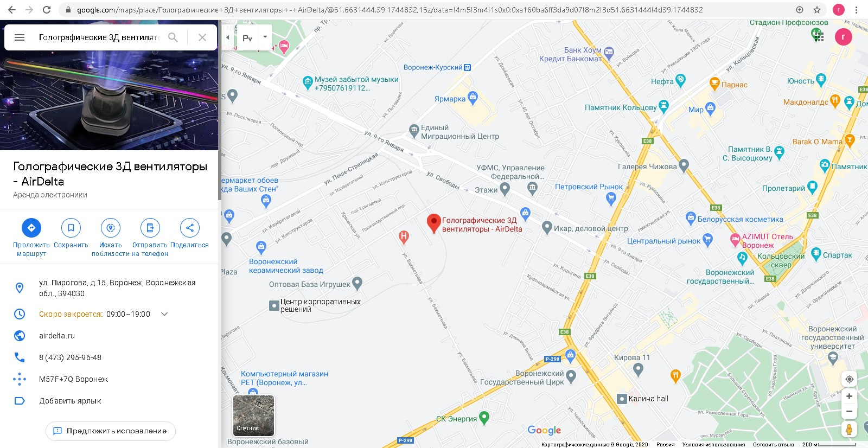The width and height of the screenshot is (868, 448).
Task: Bookmark the page with the star icon
Action: [817, 10]
